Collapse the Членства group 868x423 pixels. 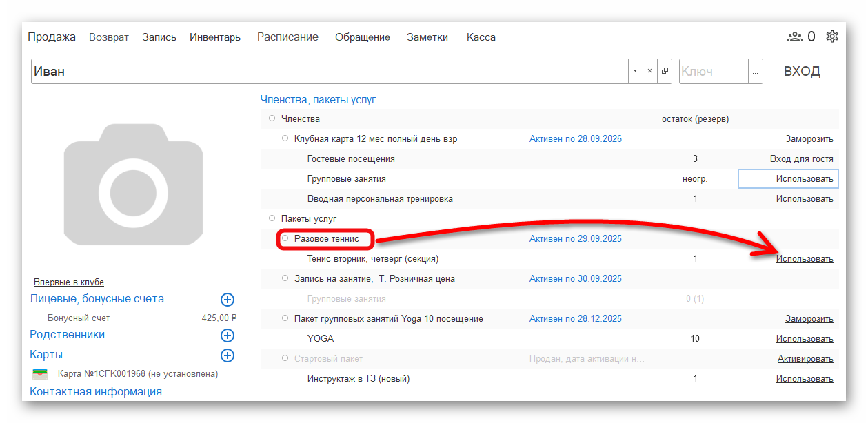click(x=272, y=119)
